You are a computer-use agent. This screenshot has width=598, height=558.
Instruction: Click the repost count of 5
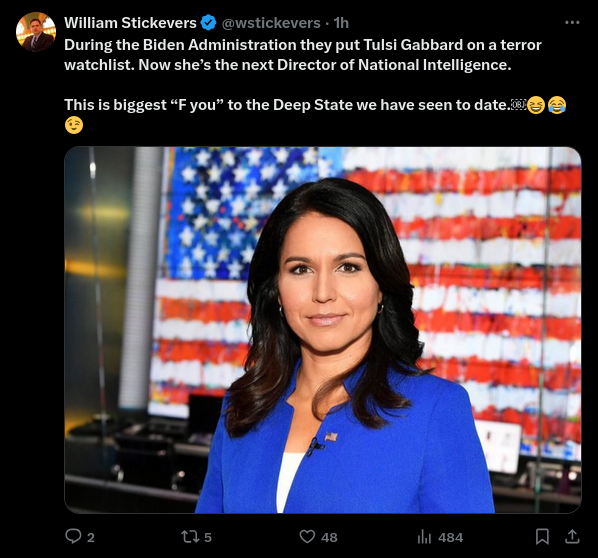pyautogui.click(x=207, y=537)
